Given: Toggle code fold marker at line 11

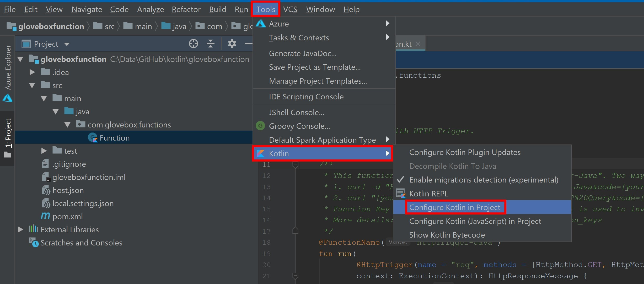Looking at the screenshot, I should pyautogui.click(x=295, y=165).
